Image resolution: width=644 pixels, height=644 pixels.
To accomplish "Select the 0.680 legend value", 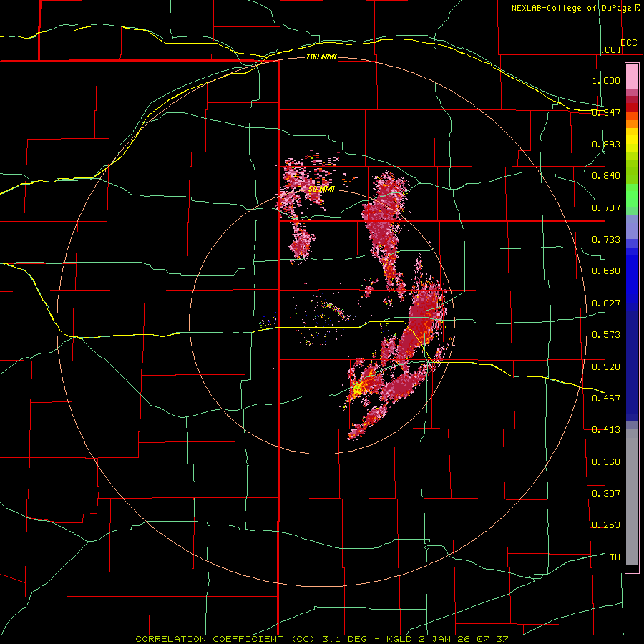I will pyautogui.click(x=606, y=271).
